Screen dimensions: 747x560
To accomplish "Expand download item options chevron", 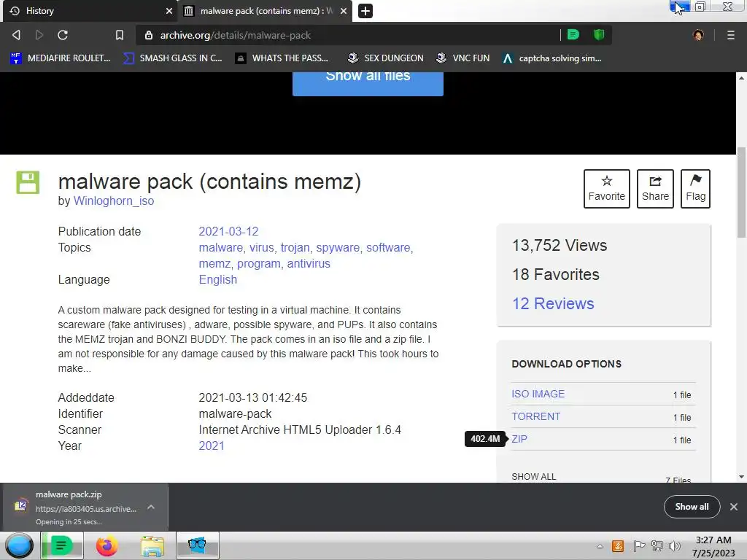I will 151,507.
